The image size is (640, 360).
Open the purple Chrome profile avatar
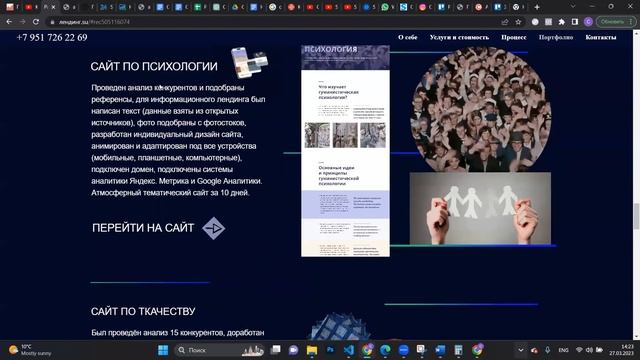tap(588, 22)
